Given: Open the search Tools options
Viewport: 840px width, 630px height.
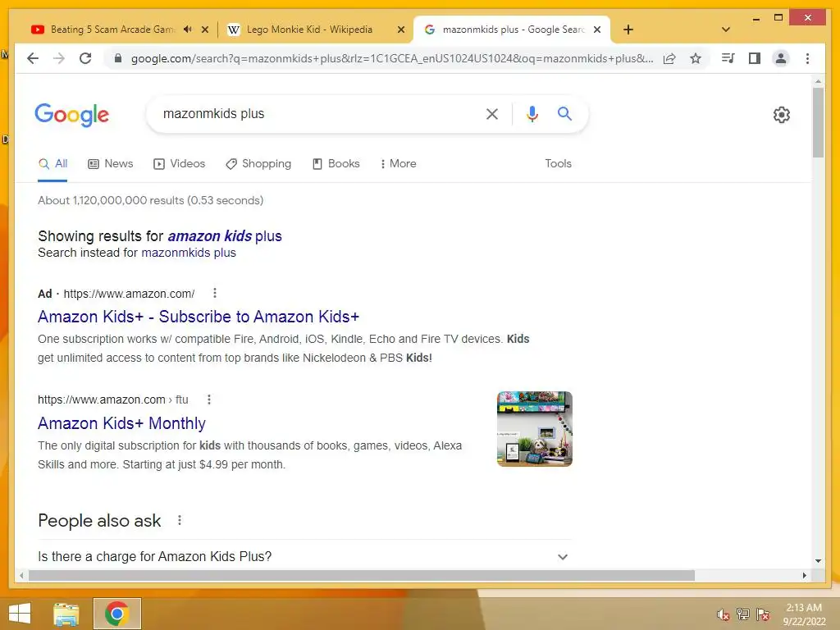Looking at the screenshot, I should (558, 163).
